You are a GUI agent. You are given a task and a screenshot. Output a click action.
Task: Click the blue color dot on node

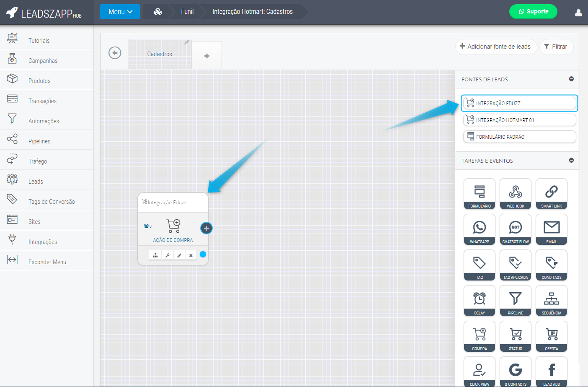pyautogui.click(x=203, y=255)
